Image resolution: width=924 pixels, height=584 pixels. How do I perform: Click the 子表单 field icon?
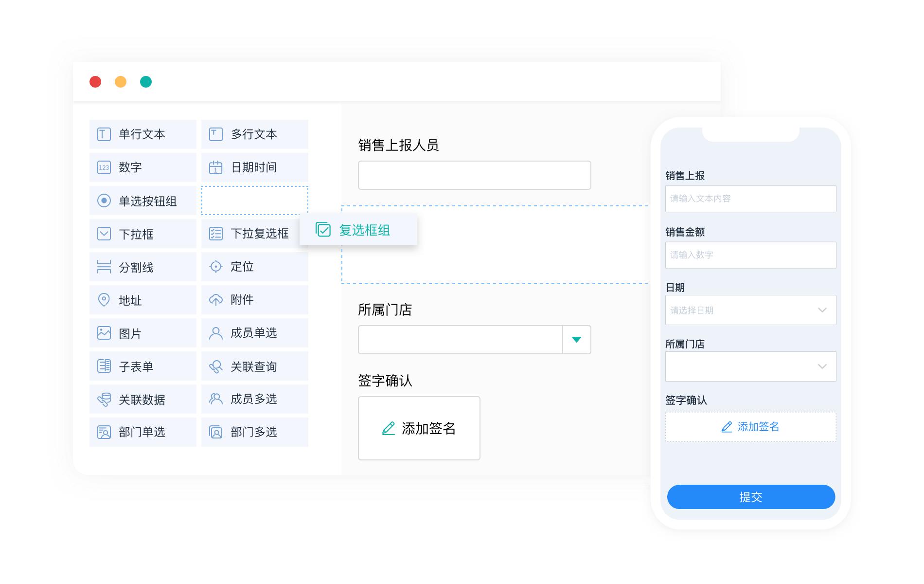pyautogui.click(x=104, y=366)
